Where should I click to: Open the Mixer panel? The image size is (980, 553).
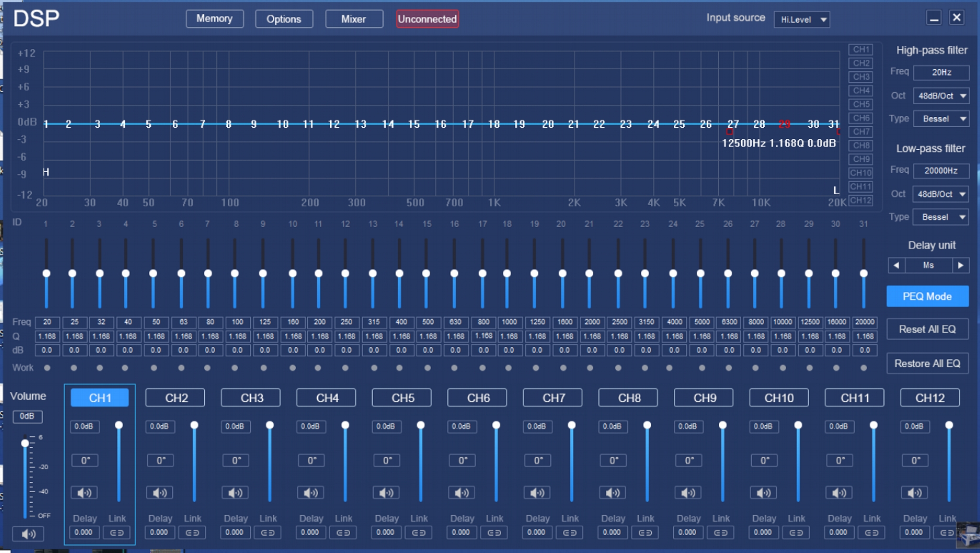point(354,19)
